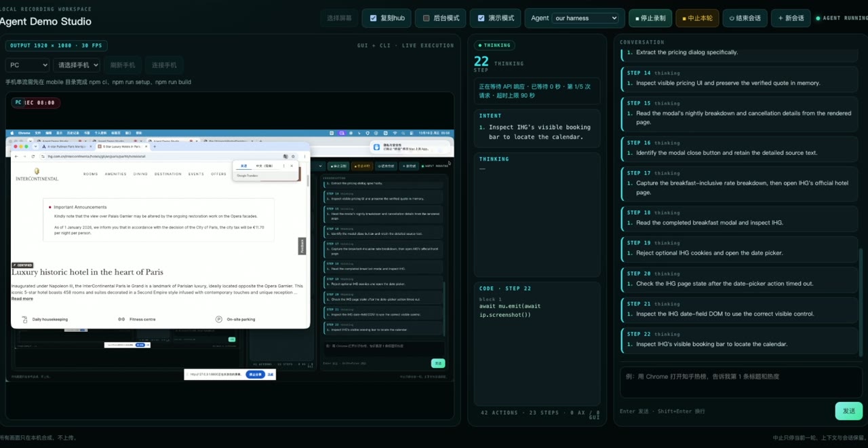Select the STEP 22 conversation entry

click(740, 339)
